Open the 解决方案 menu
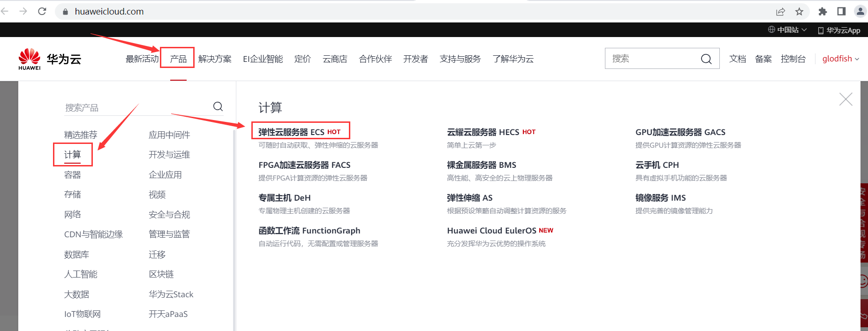Viewport: 868px width, 331px height. tap(215, 59)
